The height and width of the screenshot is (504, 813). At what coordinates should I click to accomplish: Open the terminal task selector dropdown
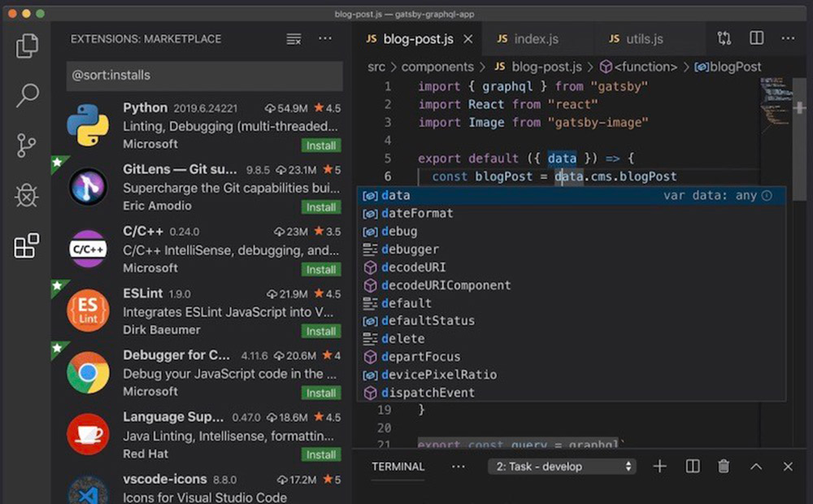pos(562,467)
